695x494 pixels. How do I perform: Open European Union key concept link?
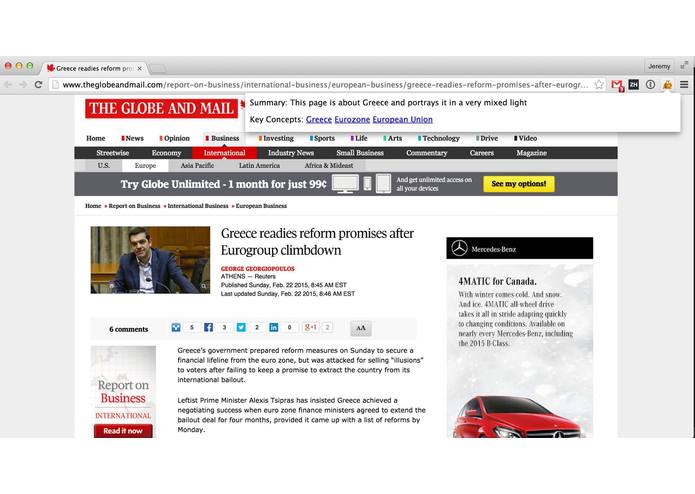point(402,119)
